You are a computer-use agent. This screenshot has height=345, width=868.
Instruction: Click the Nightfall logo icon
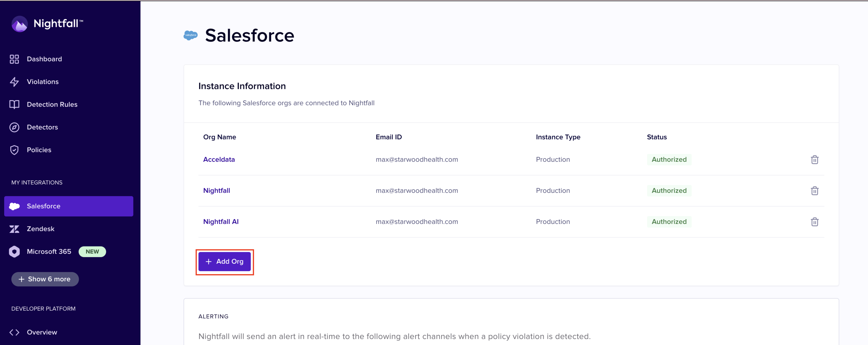coord(20,24)
